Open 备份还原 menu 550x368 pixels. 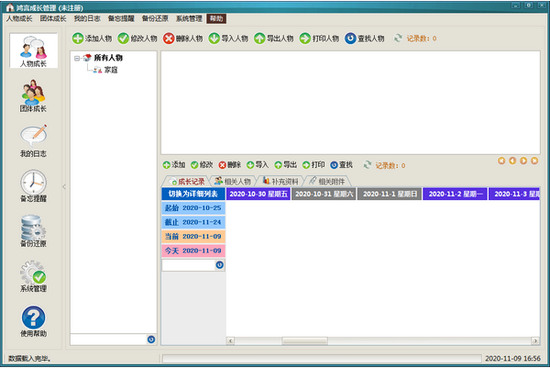coord(155,19)
